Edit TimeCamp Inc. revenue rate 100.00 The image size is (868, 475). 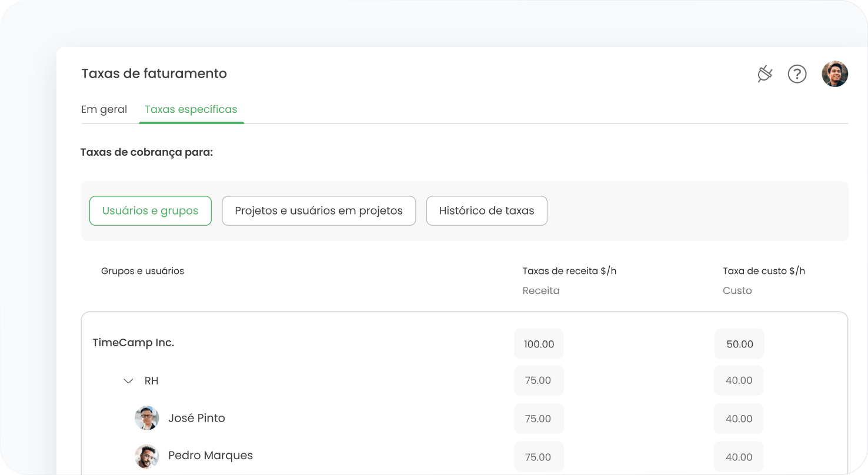[x=539, y=344]
